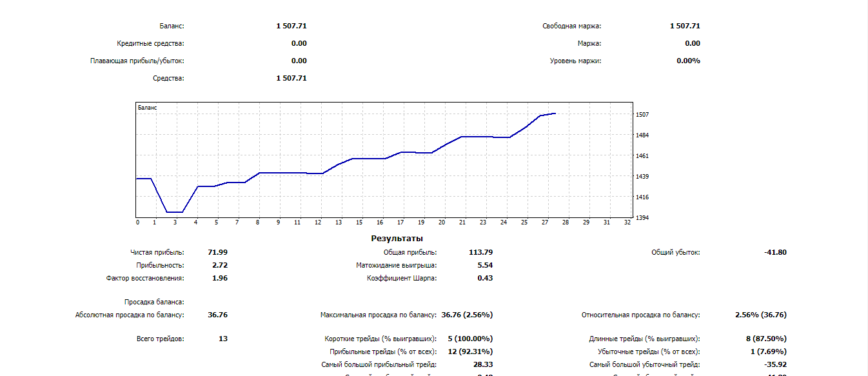Select the 0.00 value beside 'Кредитные средства:'
Screen dimensions: 868x376
[299, 44]
